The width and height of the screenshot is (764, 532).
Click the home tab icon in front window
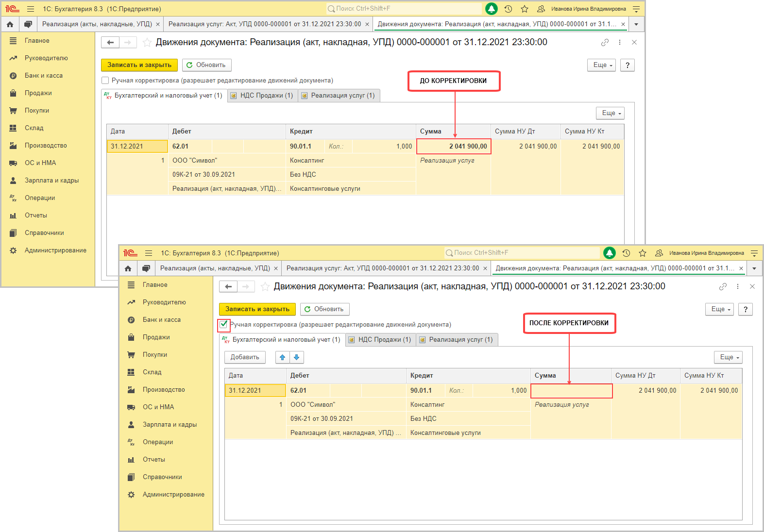click(128, 268)
